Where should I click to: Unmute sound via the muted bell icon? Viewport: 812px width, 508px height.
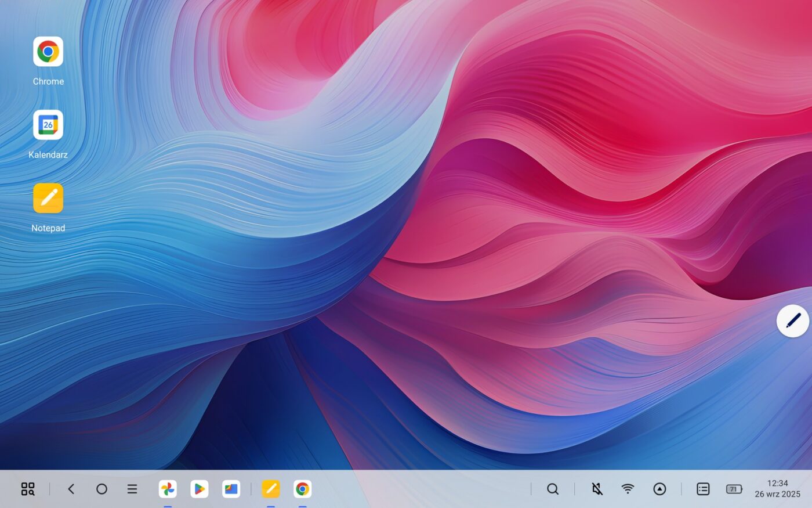tap(597, 489)
